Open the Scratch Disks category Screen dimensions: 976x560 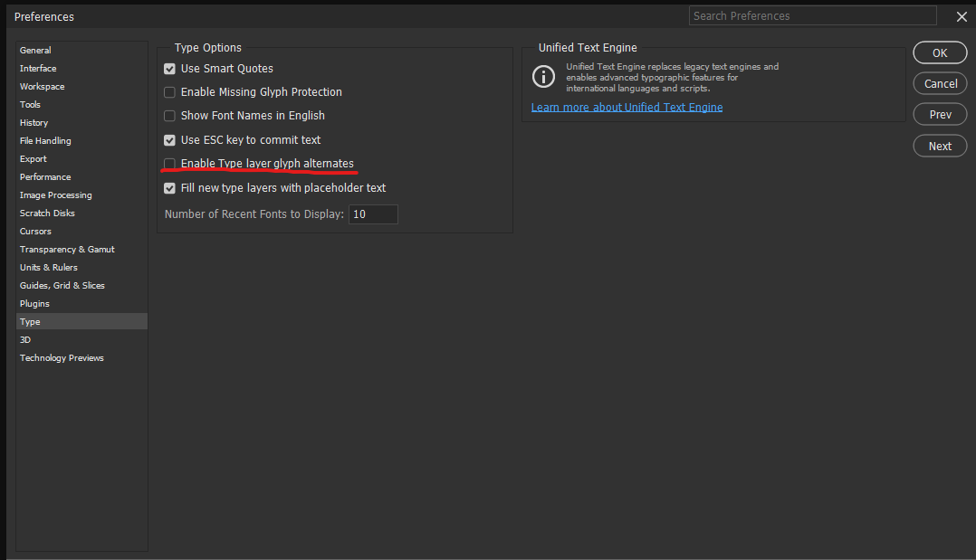coord(47,214)
